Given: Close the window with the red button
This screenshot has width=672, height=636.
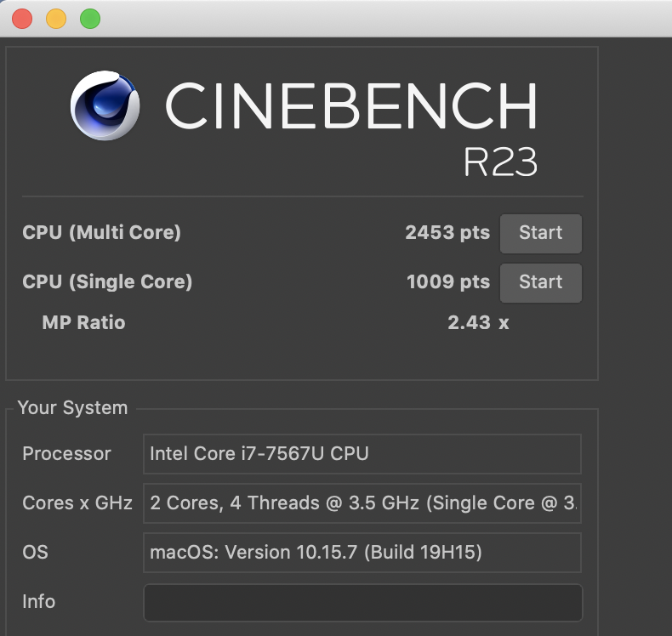Looking at the screenshot, I should click(22, 19).
